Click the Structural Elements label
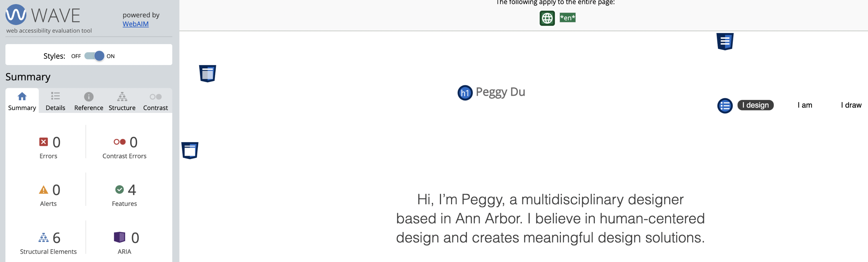 (x=48, y=252)
